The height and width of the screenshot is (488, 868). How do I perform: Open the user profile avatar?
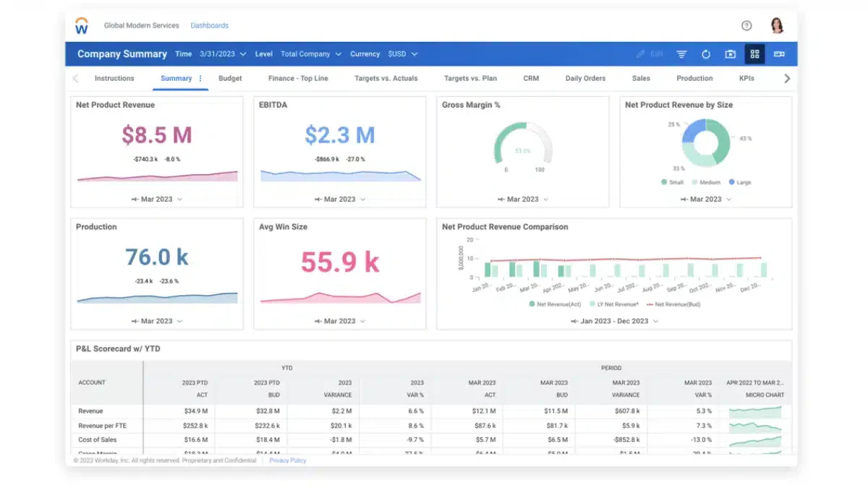777,25
